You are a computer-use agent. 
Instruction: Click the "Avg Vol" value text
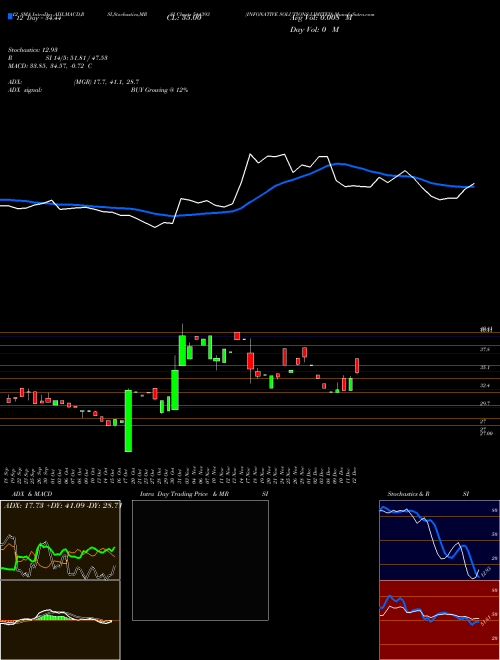pos(321,19)
